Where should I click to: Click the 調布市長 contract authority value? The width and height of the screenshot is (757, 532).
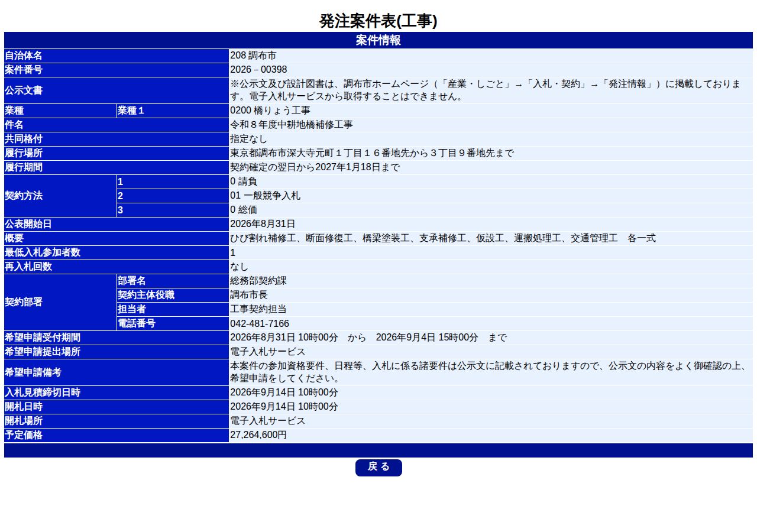248,295
